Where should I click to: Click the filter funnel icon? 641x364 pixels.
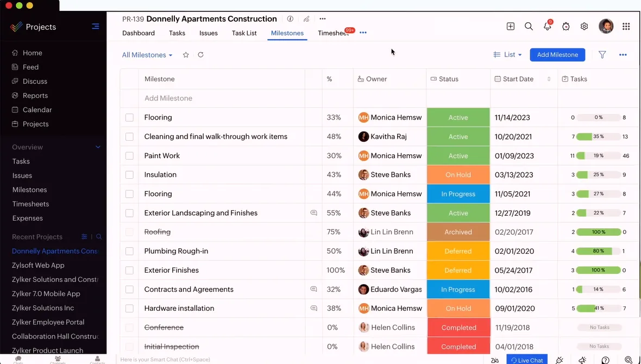(x=602, y=55)
